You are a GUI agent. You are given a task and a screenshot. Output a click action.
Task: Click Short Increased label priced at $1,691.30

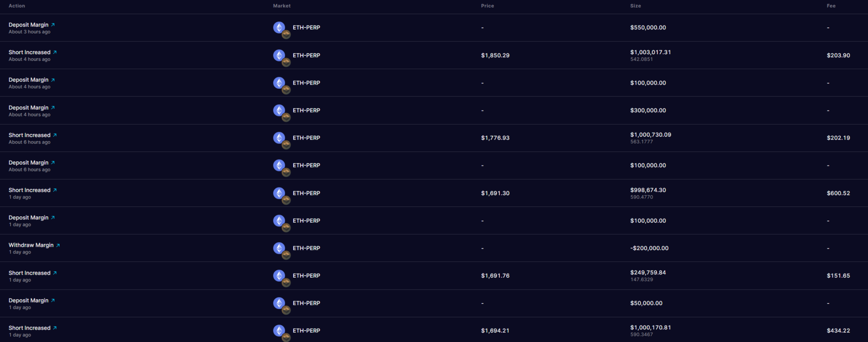tap(29, 190)
